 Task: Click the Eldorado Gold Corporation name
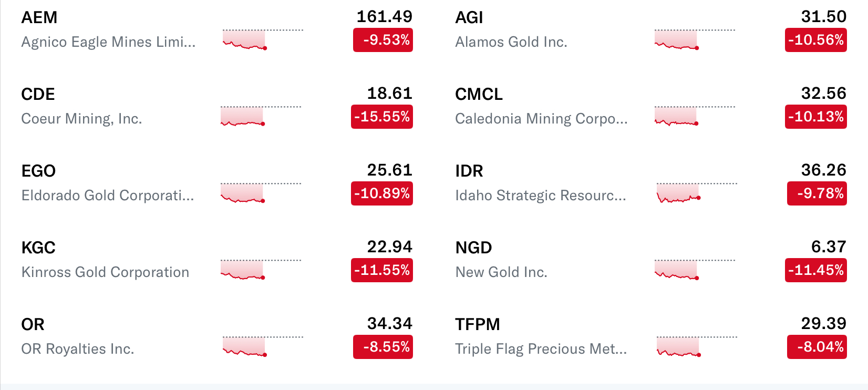tap(108, 196)
